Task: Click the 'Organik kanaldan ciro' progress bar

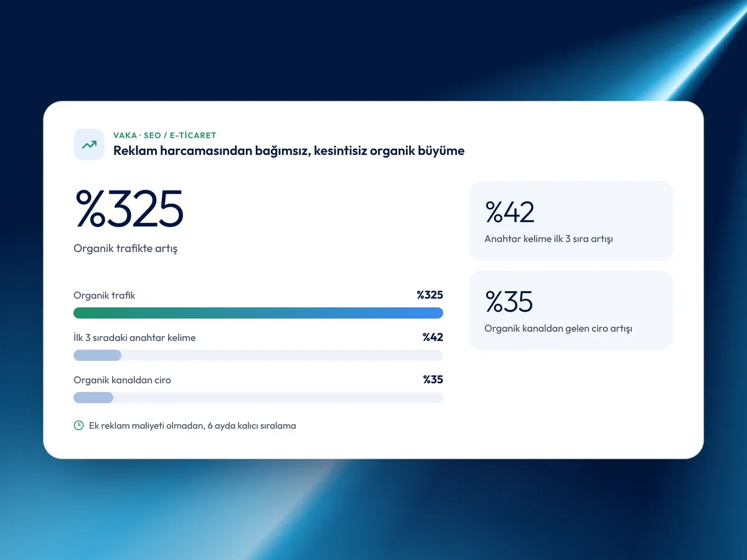Action: point(258,398)
